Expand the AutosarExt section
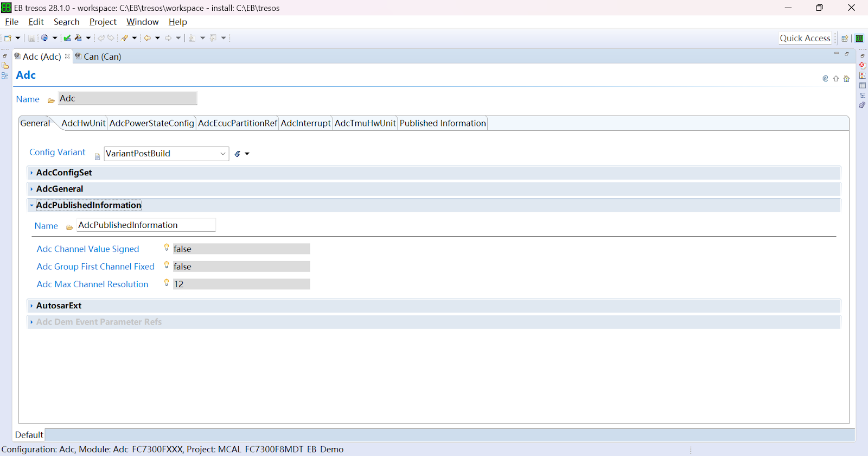Viewport: 868px width, 456px height. [x=434, y=306]
